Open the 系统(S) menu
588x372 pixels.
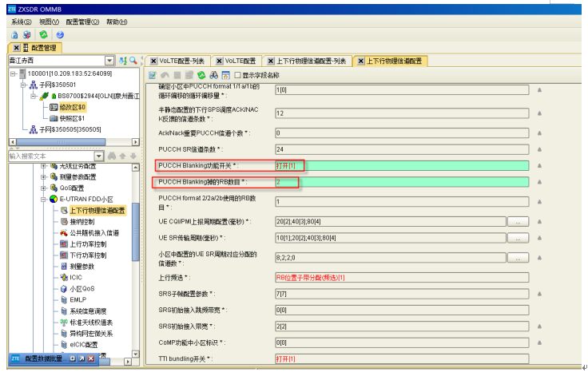22,22
